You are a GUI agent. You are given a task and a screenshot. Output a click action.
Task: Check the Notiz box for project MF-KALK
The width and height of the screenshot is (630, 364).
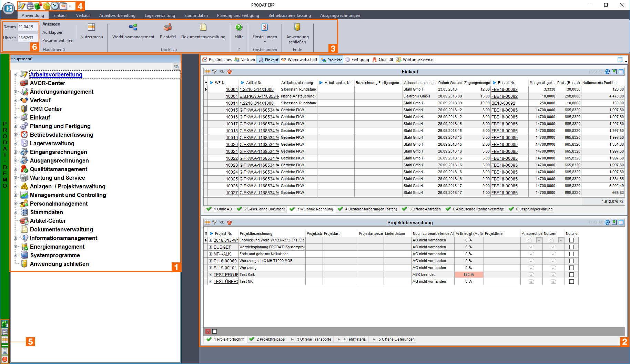tap(571, 254)
